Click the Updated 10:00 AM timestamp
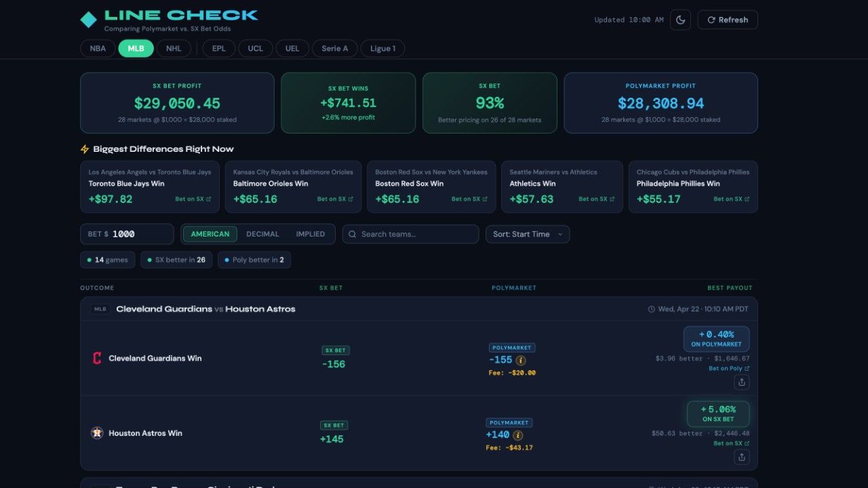 click(629, 20)
